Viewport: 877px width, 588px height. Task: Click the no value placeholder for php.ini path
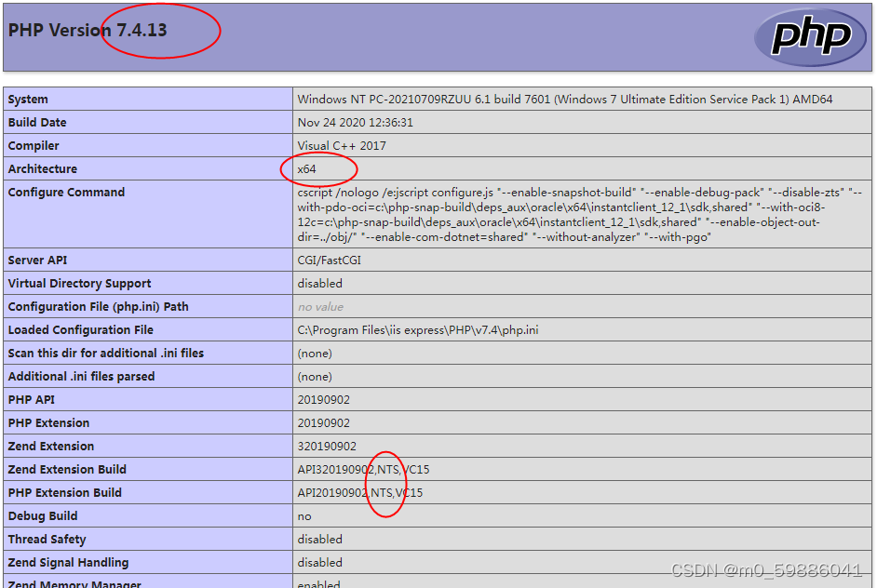316,306
